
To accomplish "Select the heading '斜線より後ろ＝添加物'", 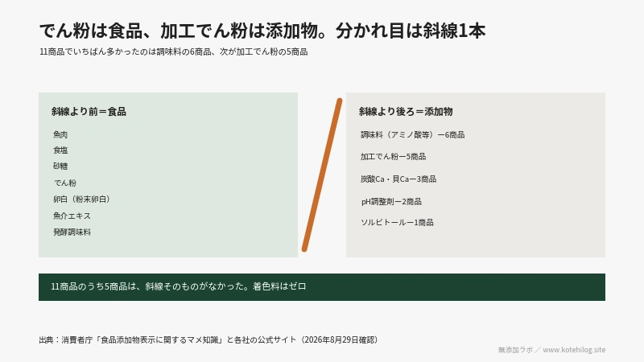I will (406, 112).
